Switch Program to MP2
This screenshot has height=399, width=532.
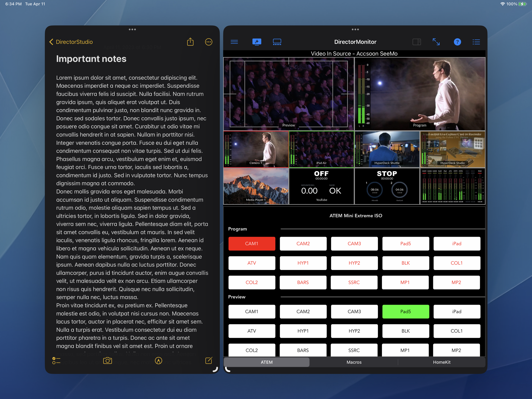[456, 282]
